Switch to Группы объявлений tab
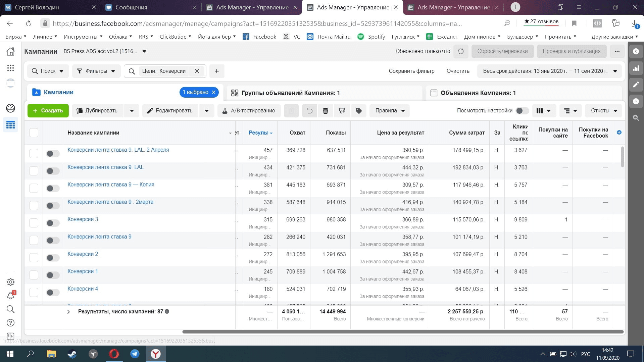The image size is (644, 362). pyautogui.click(x=324, y=93)
